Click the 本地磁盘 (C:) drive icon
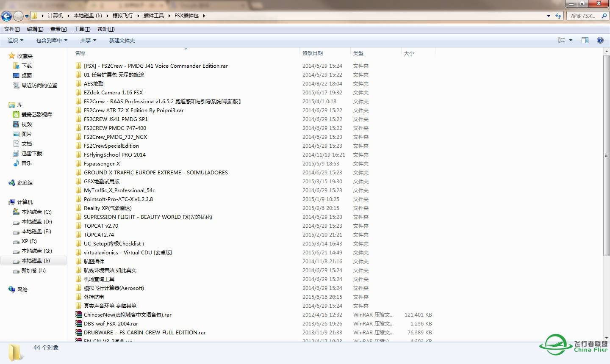 (x=16, y=212)
